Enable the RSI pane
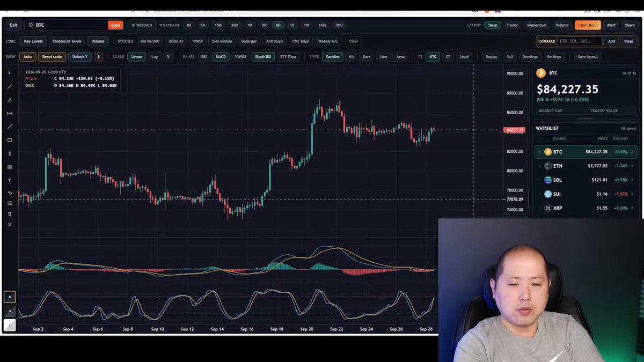 [204, 56]
